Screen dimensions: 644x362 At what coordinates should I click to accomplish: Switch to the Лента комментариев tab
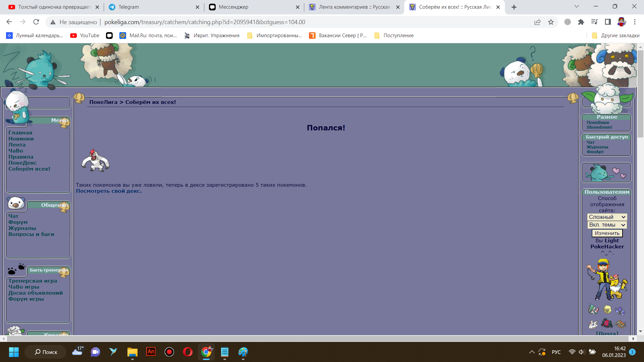point(354,7)
